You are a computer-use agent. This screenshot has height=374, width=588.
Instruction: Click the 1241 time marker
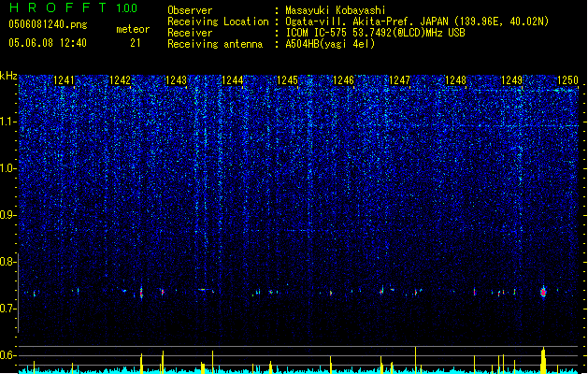pos(64,80)
